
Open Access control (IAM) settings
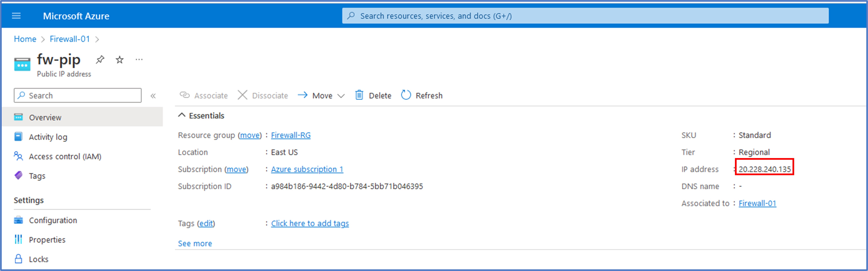click(x=65, y=156)
